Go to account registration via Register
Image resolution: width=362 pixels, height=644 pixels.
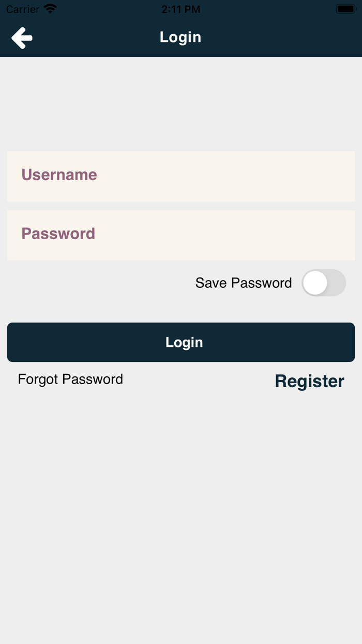[309, 381]
